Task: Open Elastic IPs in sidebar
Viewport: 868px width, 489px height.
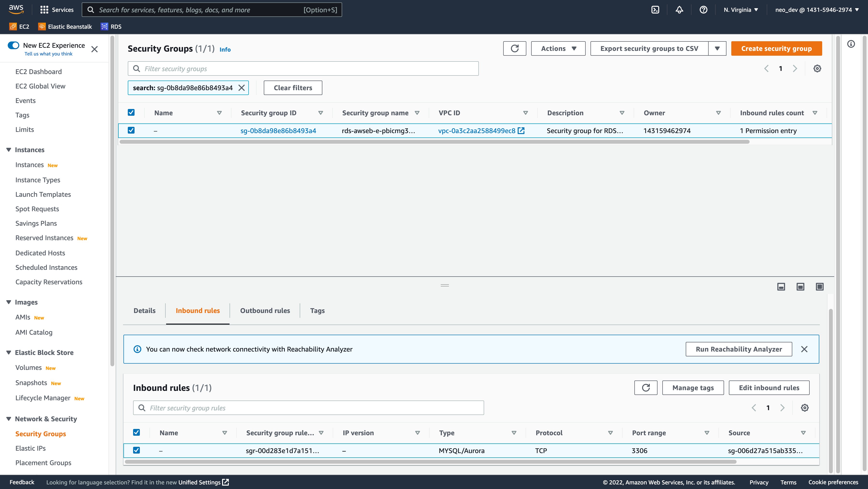Action: (x=30, y=448)
